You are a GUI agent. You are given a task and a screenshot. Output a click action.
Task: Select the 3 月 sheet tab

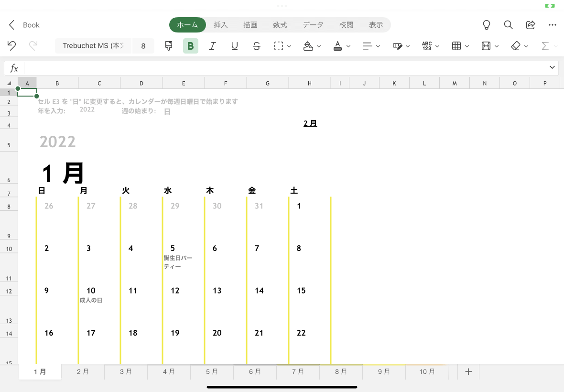126,371
